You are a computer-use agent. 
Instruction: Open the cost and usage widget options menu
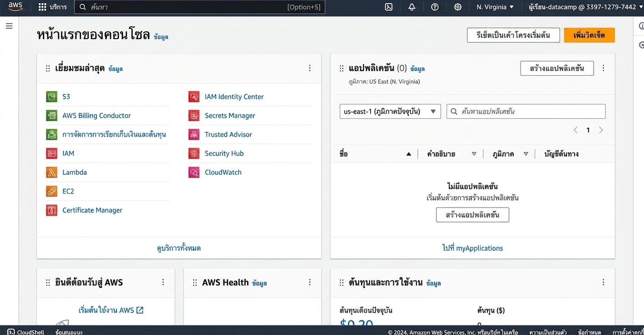point(603,282)
